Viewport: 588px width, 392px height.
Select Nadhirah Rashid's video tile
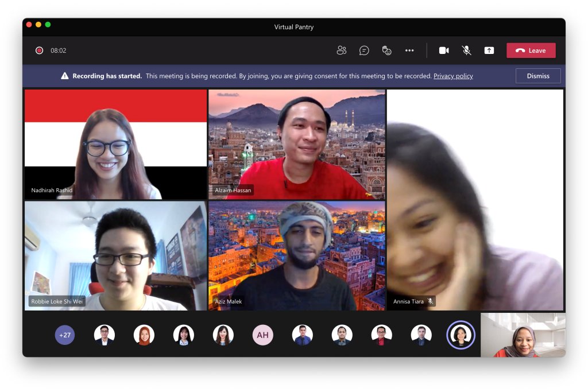(115, 144)
